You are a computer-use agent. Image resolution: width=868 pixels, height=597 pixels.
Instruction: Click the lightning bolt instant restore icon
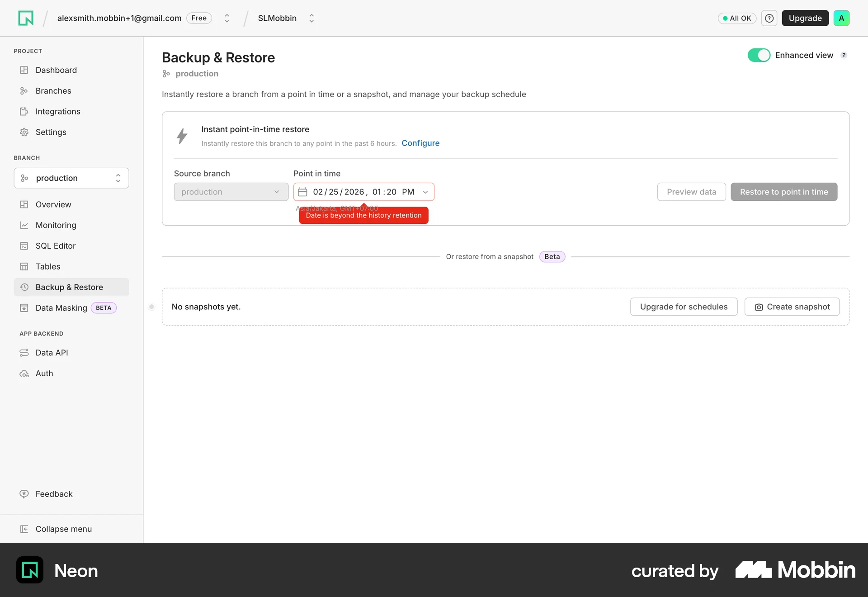(182, 136)
